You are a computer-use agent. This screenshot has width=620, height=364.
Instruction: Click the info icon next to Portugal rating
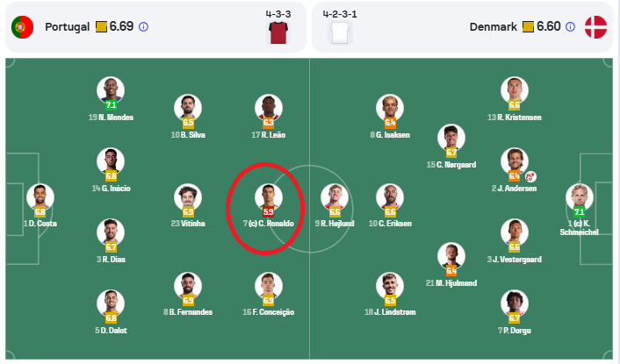[143, 27]
